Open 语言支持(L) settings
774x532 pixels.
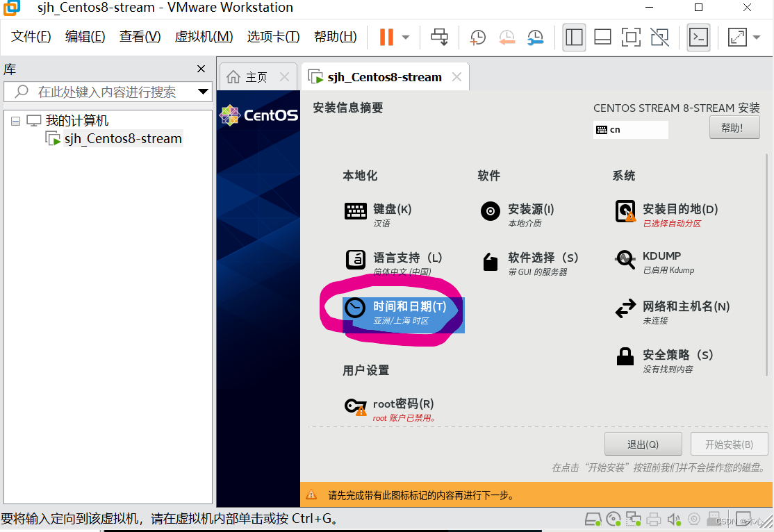[393, 263]
